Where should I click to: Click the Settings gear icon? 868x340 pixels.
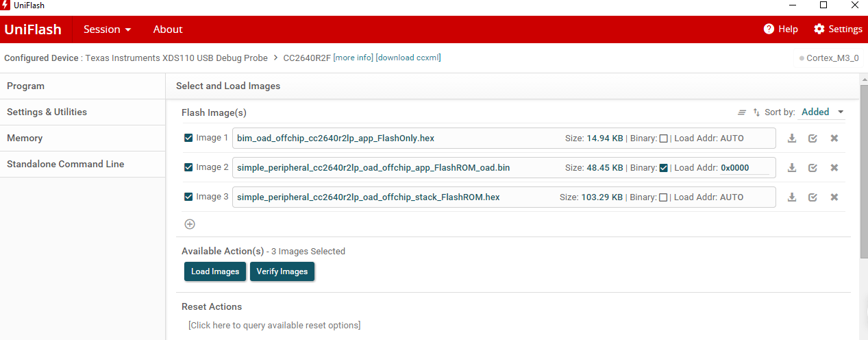pyautogui.click(x=819, y=29)
